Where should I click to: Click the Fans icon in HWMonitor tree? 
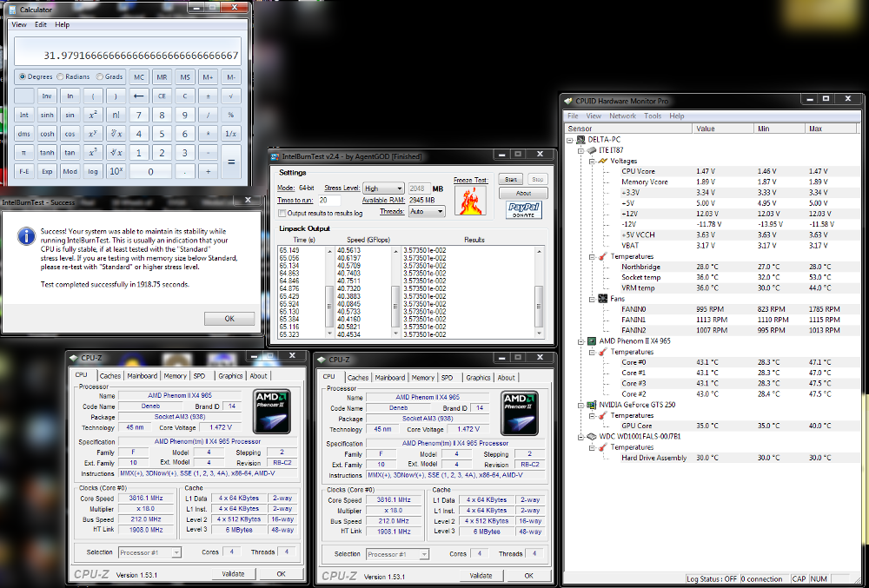point(603,299)
